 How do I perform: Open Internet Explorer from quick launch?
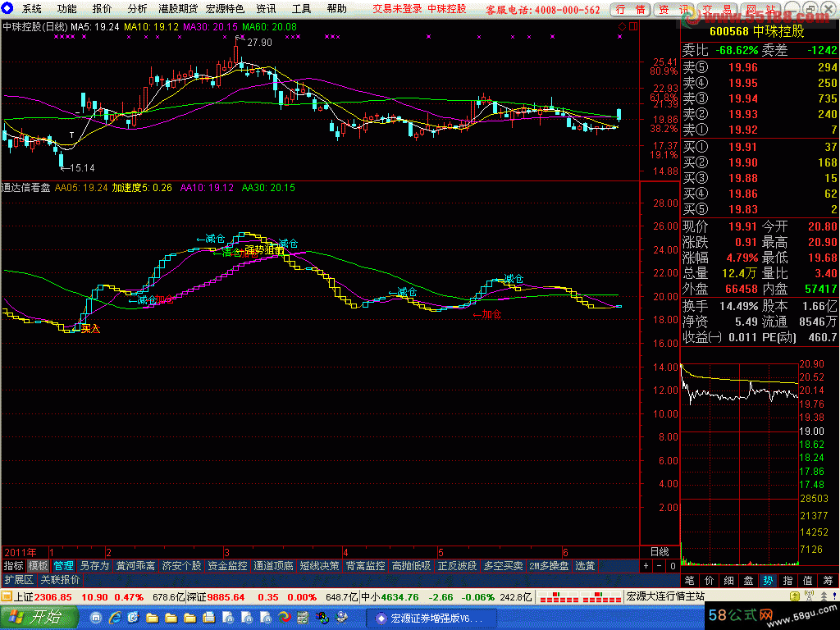click(115, 618)
